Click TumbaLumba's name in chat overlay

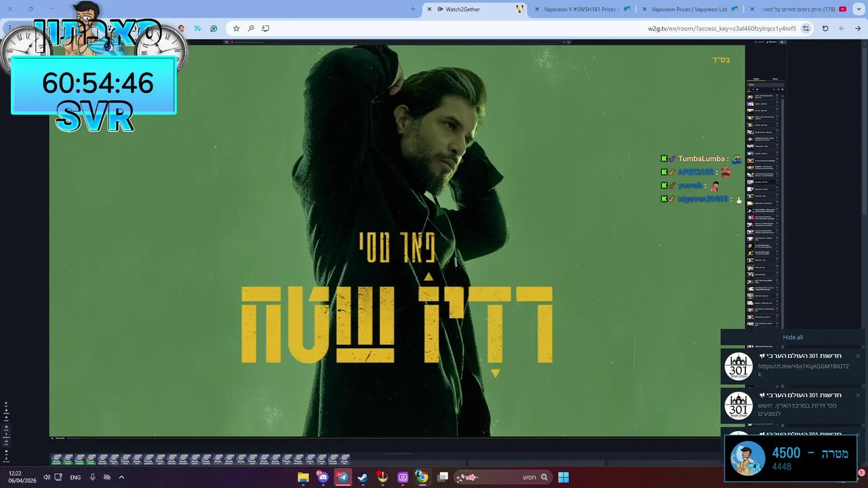(x=701, y=159)
